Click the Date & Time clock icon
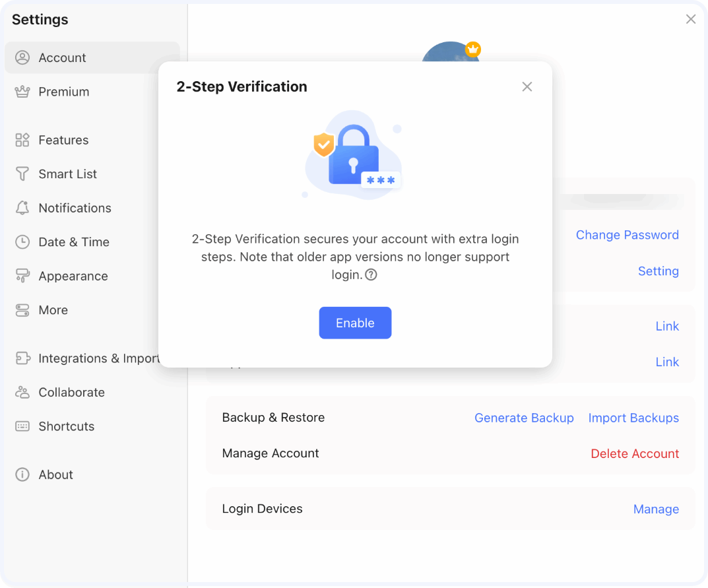Viewport: 708px width, 588px height. [22, 242]
